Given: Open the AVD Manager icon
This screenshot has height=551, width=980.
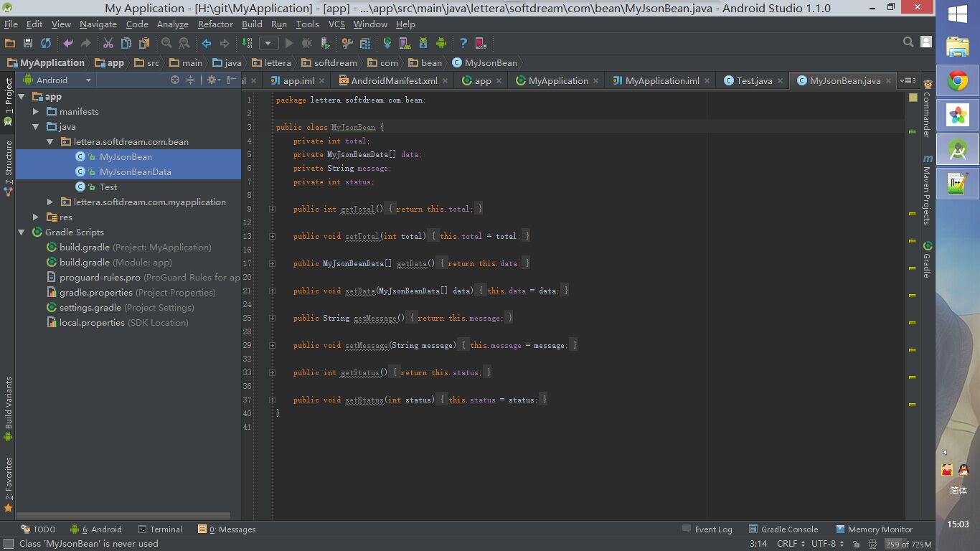Looking at the screenshot, I should point(405,43).
